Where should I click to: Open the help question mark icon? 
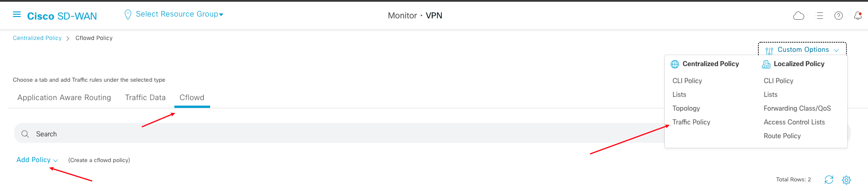click(839, 16)
